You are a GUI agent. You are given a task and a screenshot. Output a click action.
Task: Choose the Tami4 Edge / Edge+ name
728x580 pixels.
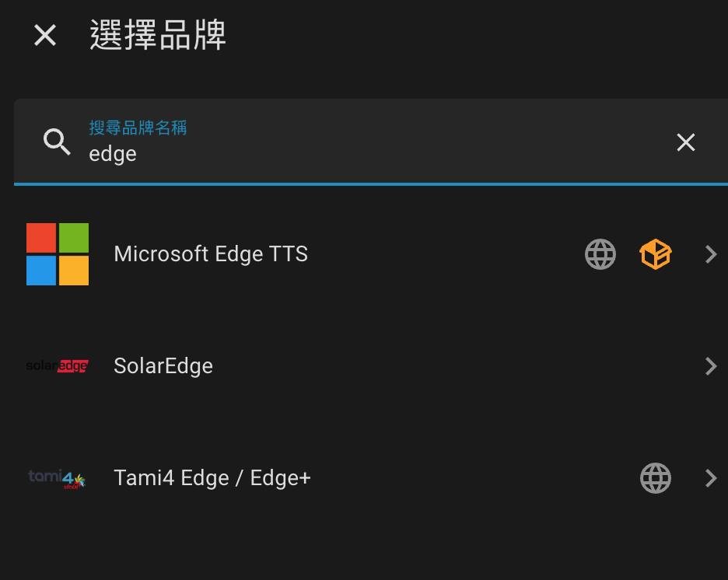[x=212, y=478]
